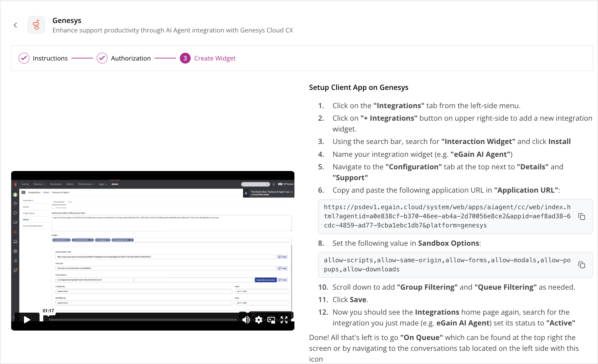This screenshot has width=598, height=364.
Task: Mute the video volume
Action: pos(246,320)
